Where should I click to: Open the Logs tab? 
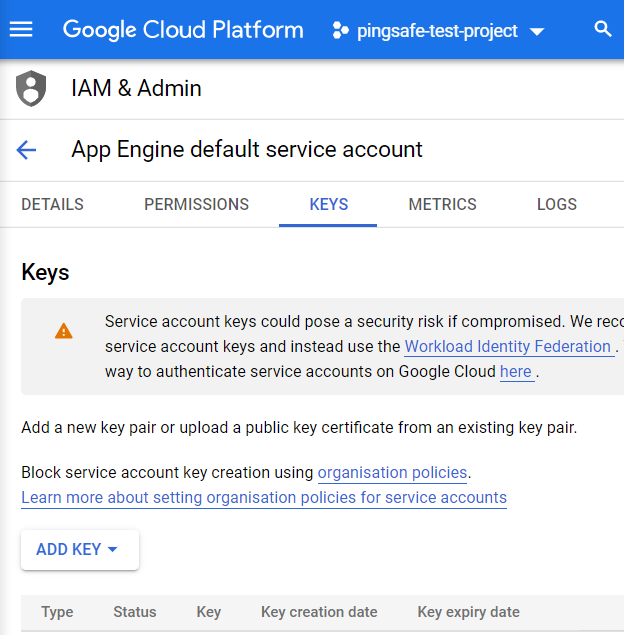pyautogui.click(x=556, y=204)
